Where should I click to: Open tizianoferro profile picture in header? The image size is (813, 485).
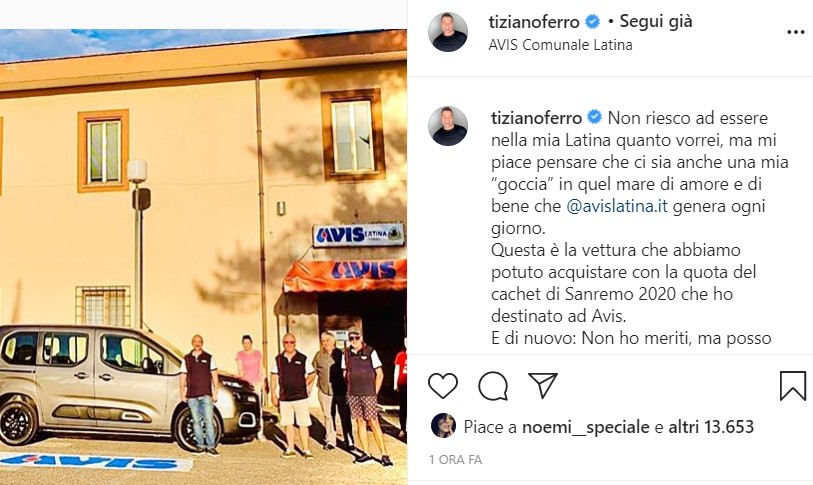tap(447, 32)
